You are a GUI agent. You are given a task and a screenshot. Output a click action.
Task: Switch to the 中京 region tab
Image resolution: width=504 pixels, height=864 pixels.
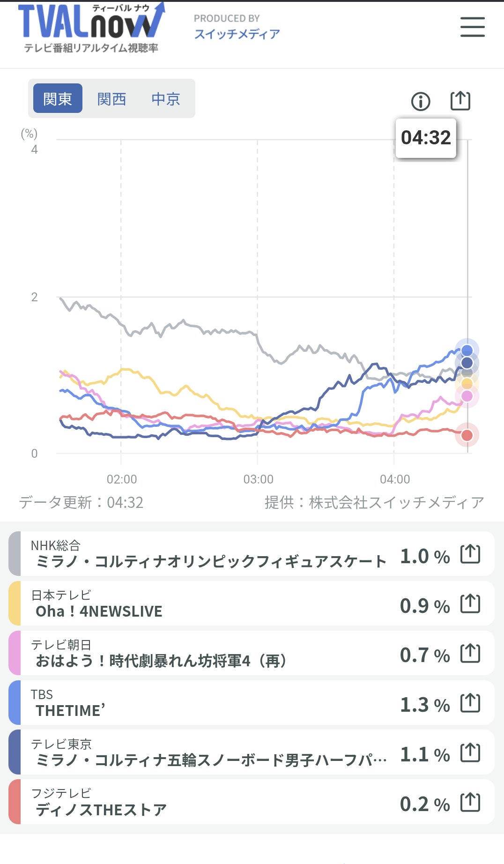(x=166, y=99)
